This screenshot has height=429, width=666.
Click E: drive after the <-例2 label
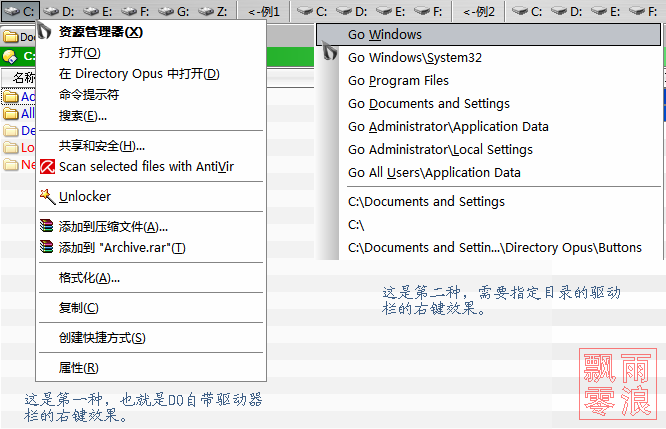605,11
